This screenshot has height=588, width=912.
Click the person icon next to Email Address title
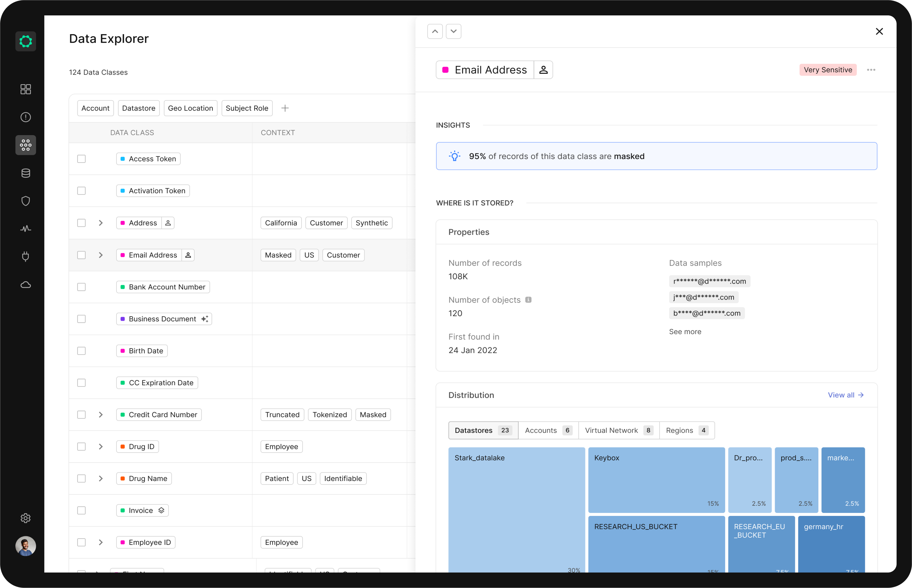tap(543, 70)
